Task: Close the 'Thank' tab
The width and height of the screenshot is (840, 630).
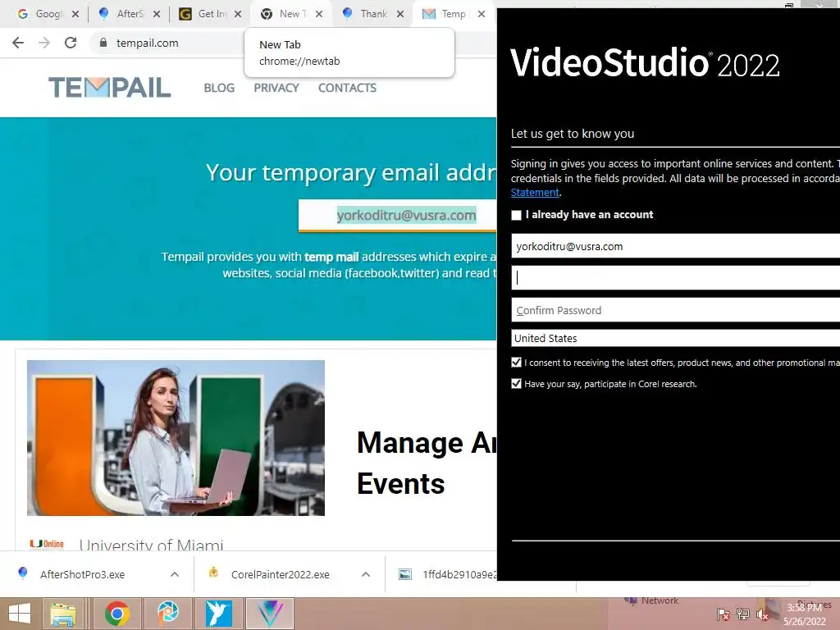Action: click(x=400, y=14)
